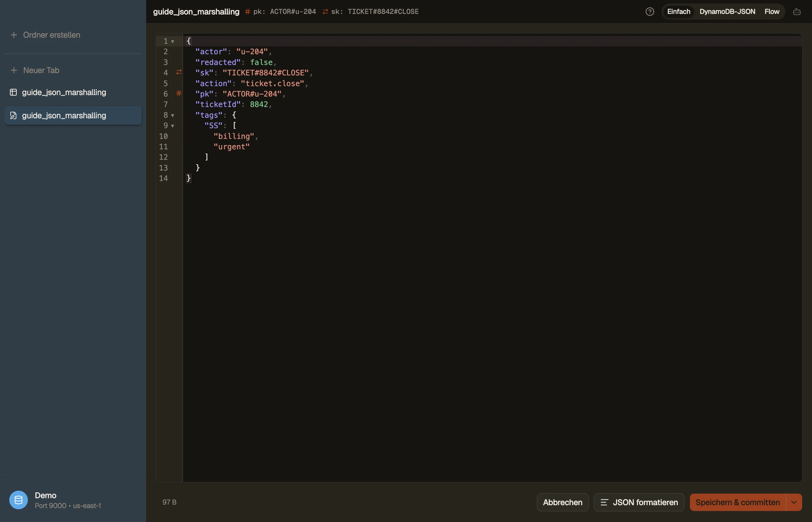Click Speichern & committen button
The height and width of the screenshot is (522, 812).
pos(738,502)
